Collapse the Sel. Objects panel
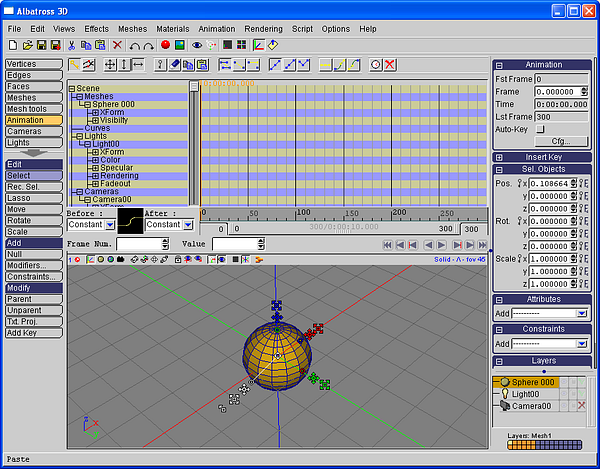 pyautogui.click(x=499, y=169)
